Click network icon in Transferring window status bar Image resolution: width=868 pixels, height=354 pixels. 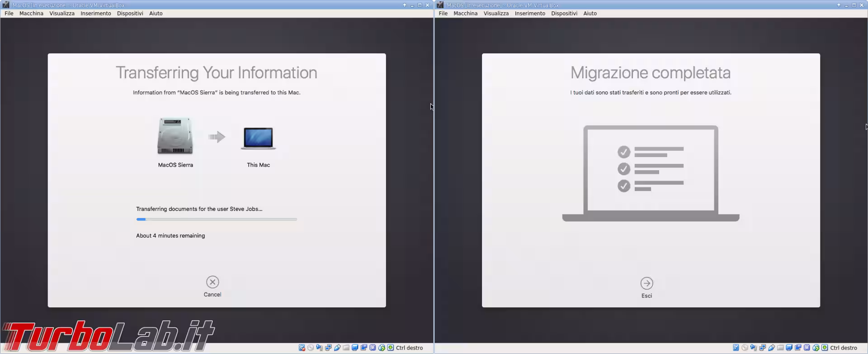click(x=328, y=348)
